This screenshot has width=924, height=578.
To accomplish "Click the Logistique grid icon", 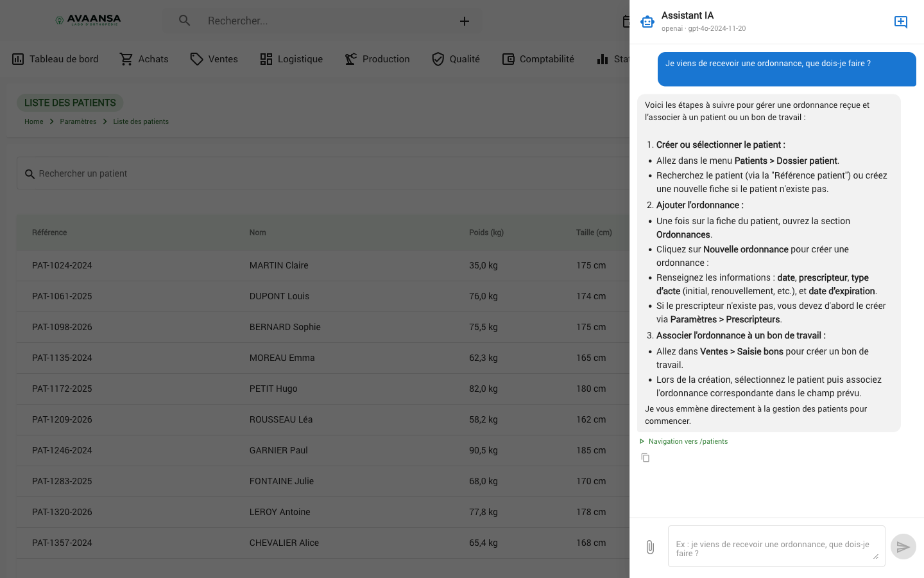I will (266, 59).
